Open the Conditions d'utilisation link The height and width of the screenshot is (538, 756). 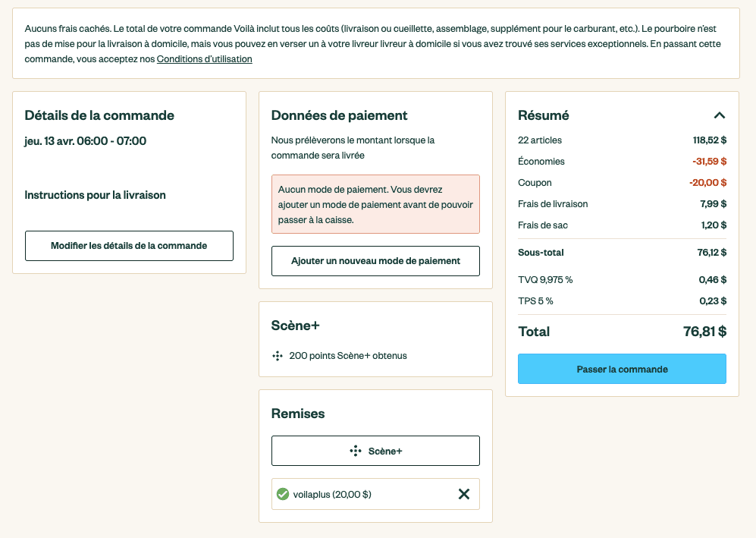click(x=205, y=59)
